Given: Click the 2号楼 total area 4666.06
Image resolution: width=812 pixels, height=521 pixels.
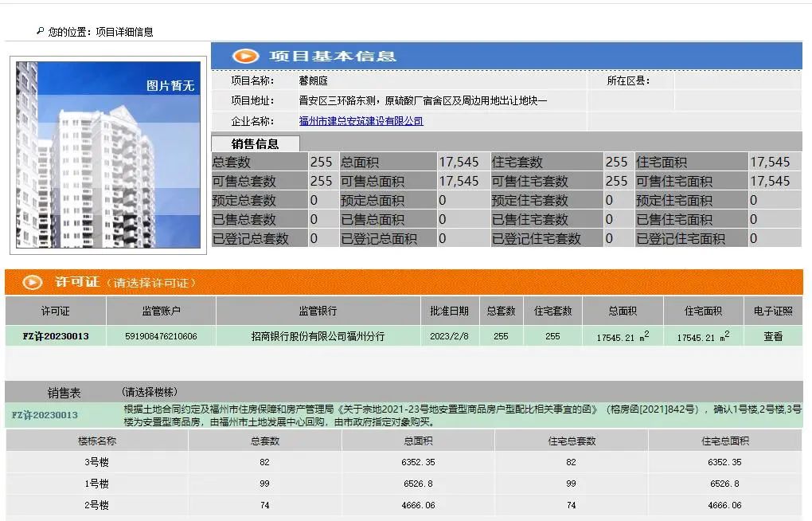Looking at the screenshot, I should pyautogui.click(x=418, y=505).
